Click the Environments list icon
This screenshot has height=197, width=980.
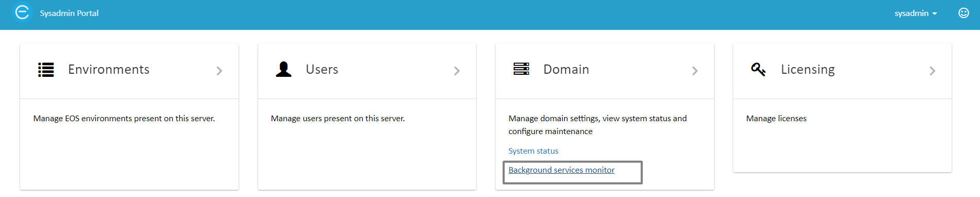46,70
